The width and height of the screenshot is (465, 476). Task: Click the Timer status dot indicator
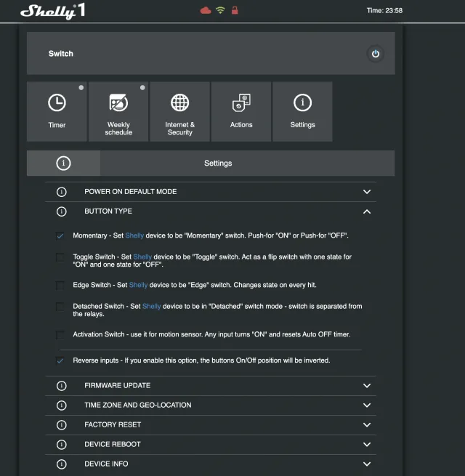[x=81, y=88]
